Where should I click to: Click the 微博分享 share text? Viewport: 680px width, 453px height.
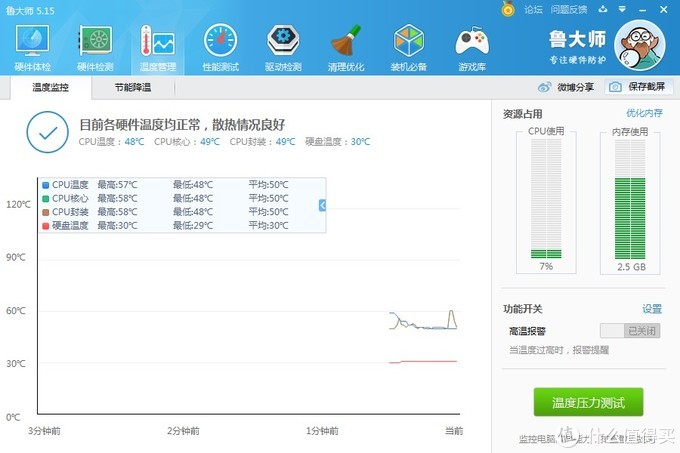pyautogui.click(x=575, y=87)
